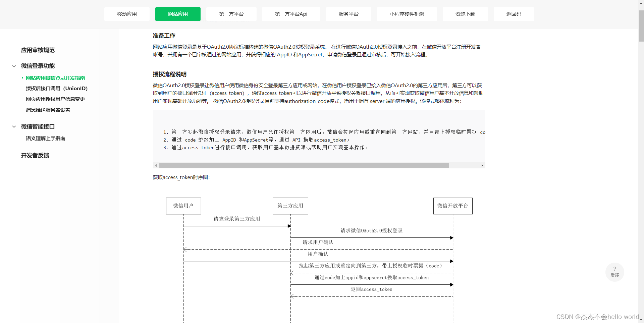Click the 请求用户确认 diagram label
Viewport: 644px width, 323px height.
tap(318, 242)
